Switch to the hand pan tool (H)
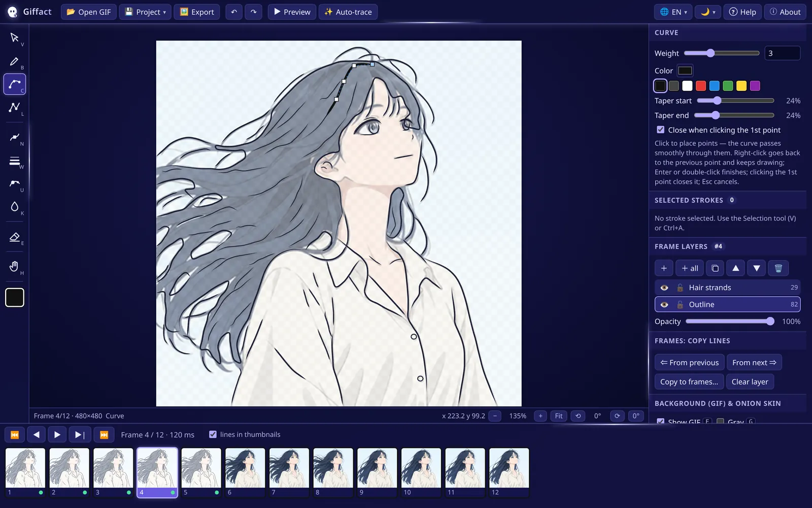Viewport: 812px width, 508px height. (15, 267)
